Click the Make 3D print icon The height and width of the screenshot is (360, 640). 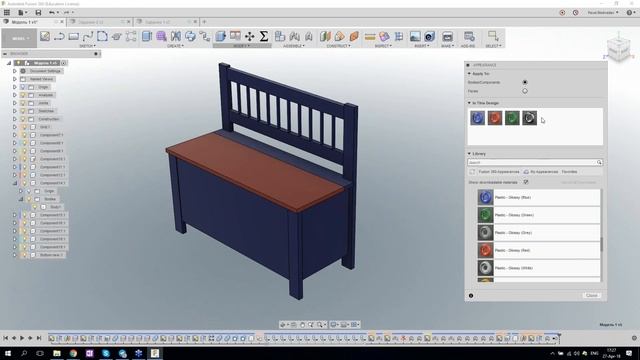(447, 36)
